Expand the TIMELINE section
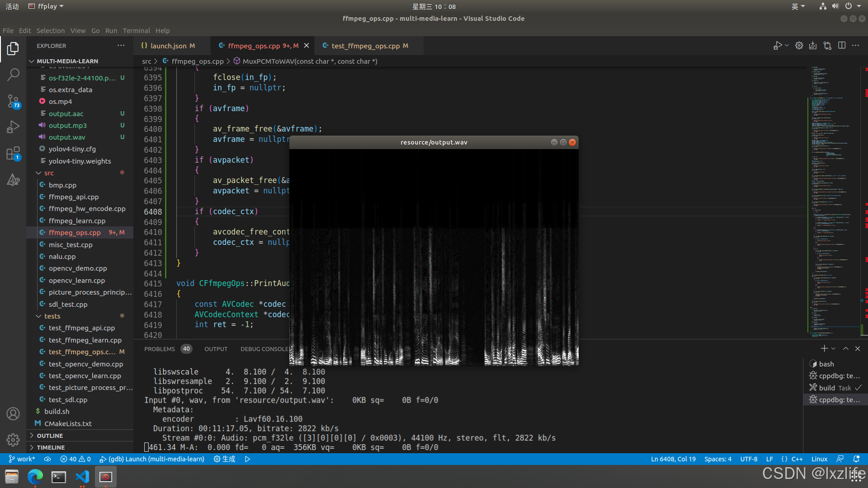This screenshot has height=488, width=868. pos(51,447)
